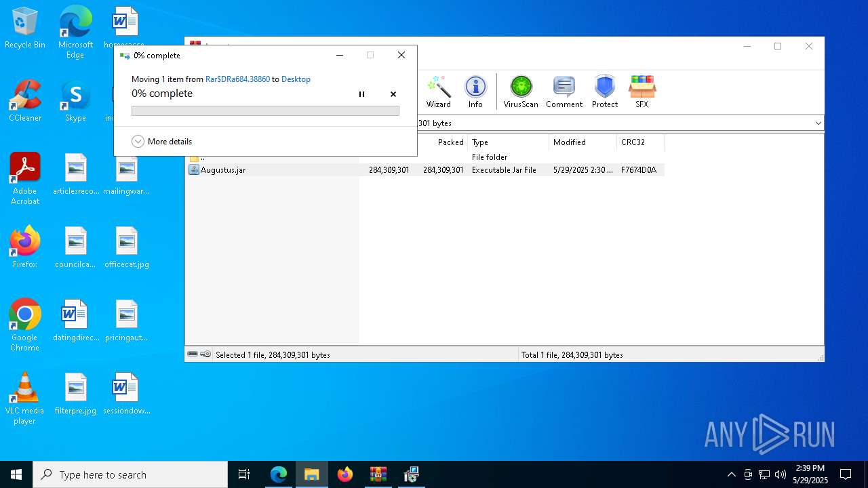
Task: Minimize the move progress dialog
Action: tap(340, 55)
